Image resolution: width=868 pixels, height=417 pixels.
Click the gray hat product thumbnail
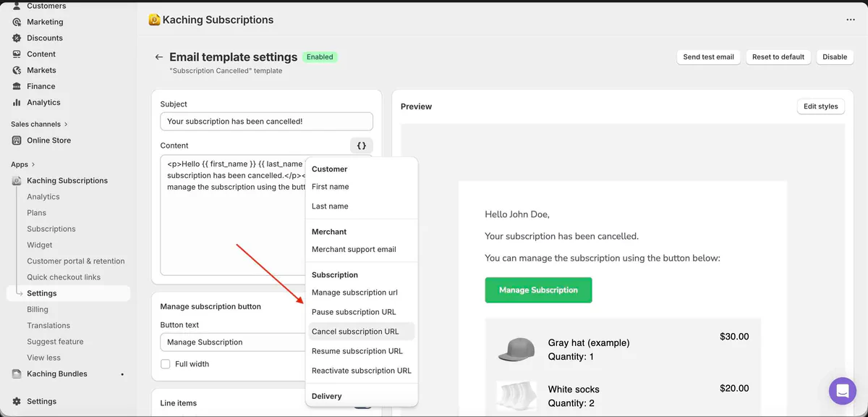(516, 349)
